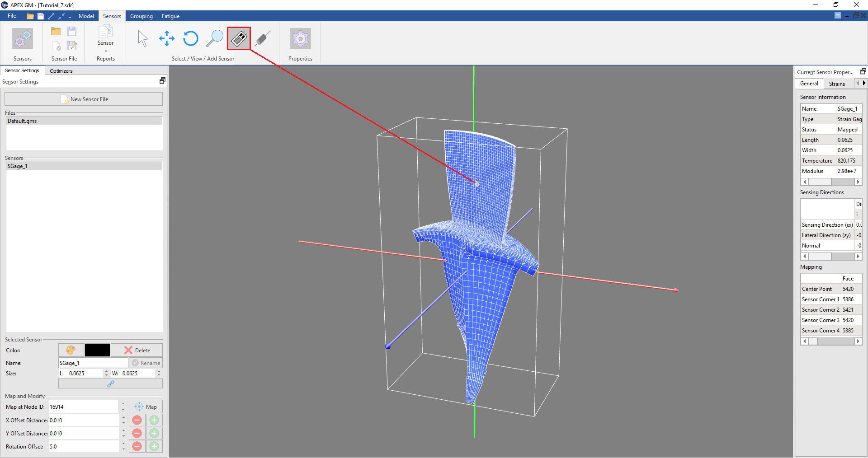Select the add accelerometer probe tool
This screenshot has height=458, width=868.
(263, 39)
